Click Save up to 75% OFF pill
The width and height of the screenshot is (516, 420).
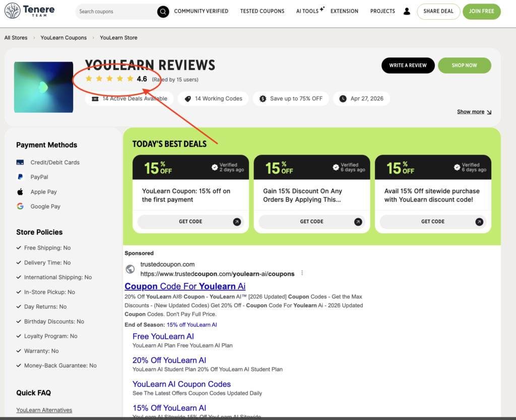(x=291, y=99)
